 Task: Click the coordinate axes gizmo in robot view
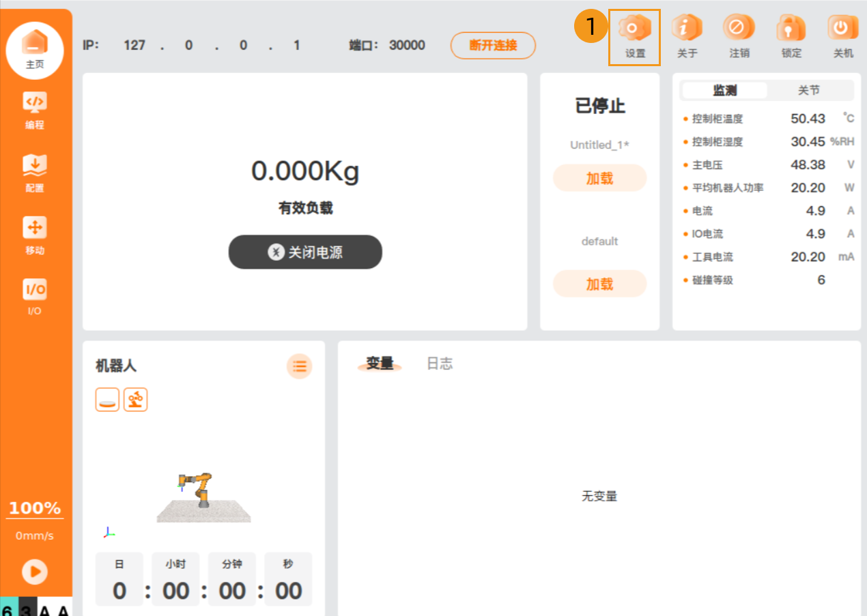(109, 532)
